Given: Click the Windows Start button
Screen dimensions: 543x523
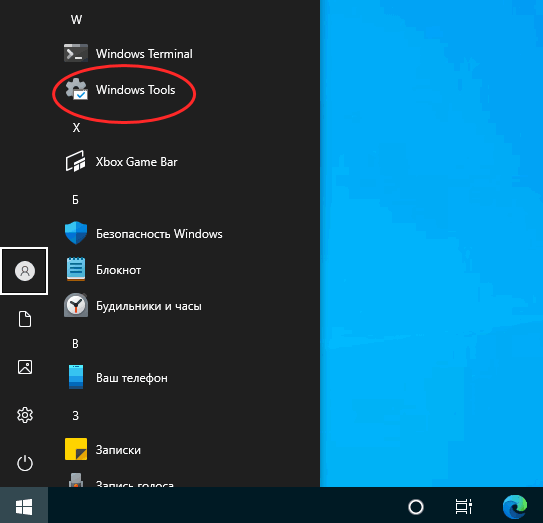Looking at the screenshot, I should (24, 507).
